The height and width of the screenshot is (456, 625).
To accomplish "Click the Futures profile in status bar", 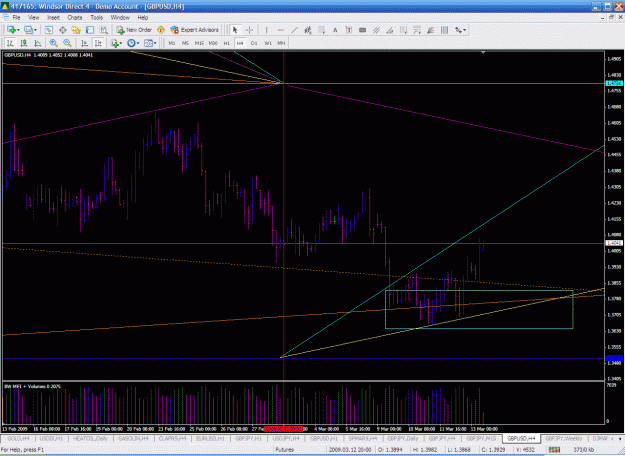I will click(x=285, y=450).
